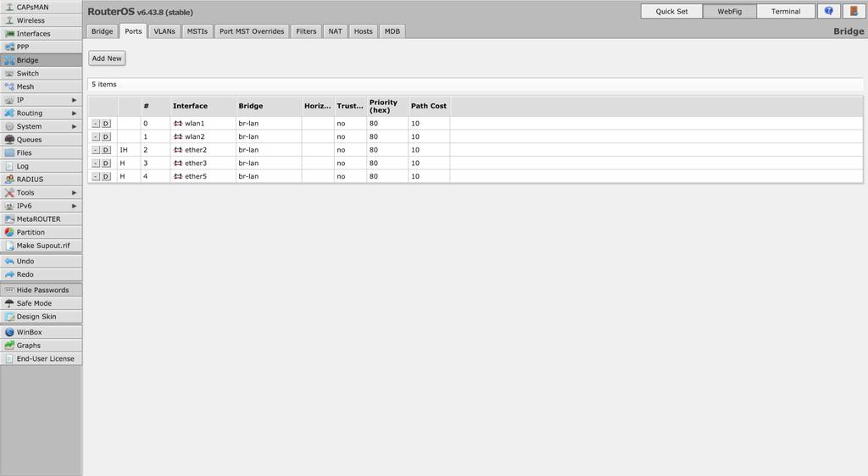Open the Terminal

pos(786,11)
